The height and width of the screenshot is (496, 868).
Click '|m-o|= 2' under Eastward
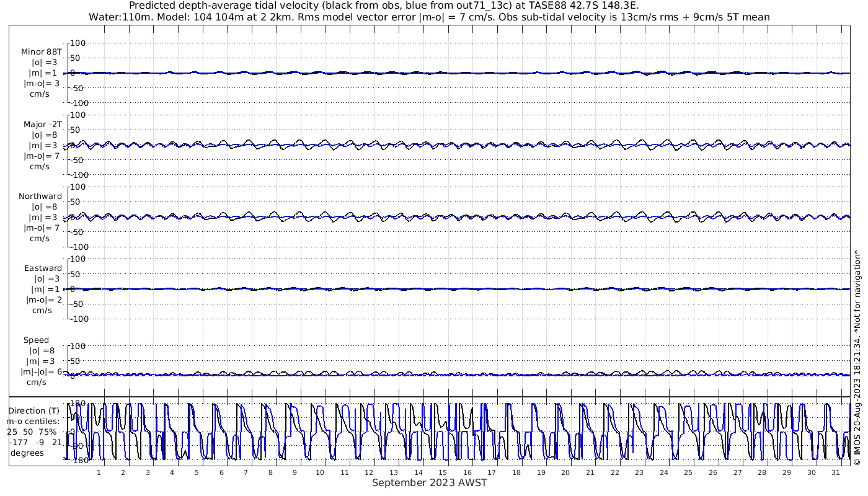(x=43, y=299)
